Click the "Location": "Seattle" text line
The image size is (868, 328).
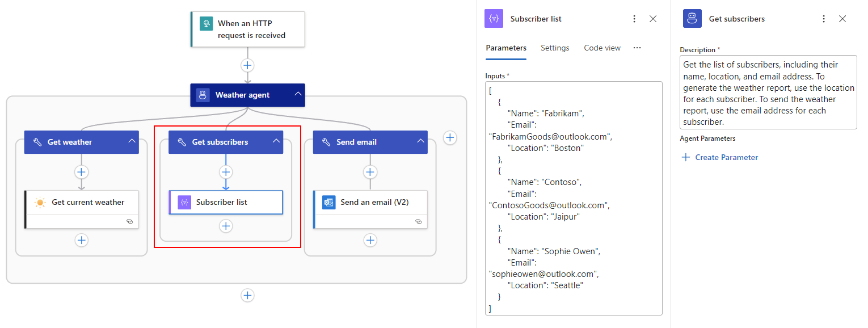point(545,285)
